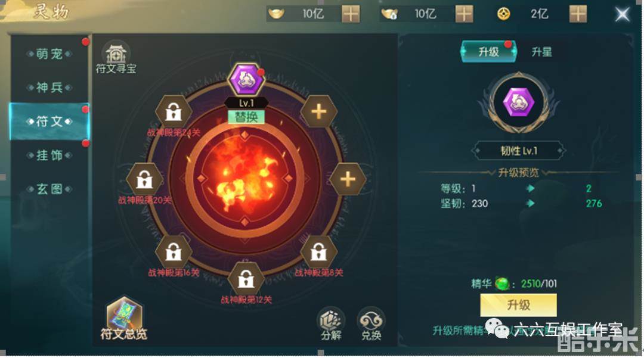Select the 升级 tab
This screenshot has height=358, width=644.
[x=488, y=52]
